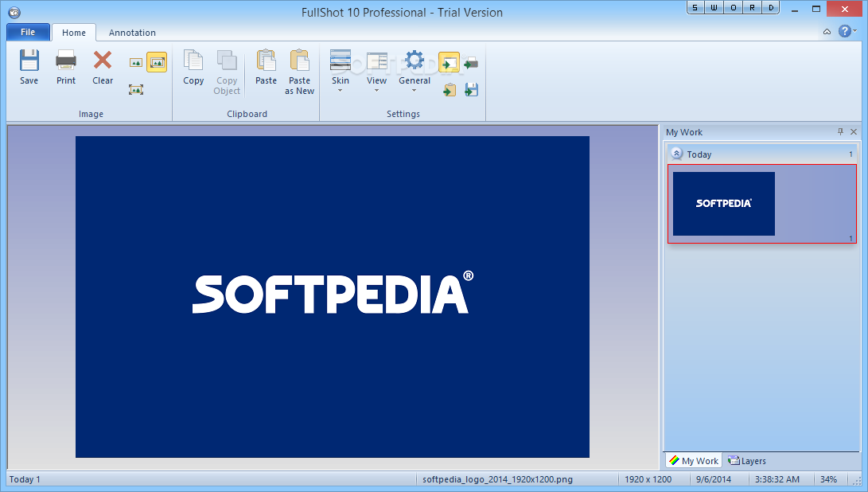Viewport: 868px width, 492px height.
Task: Clear the current image
Action: click(103, 67)
